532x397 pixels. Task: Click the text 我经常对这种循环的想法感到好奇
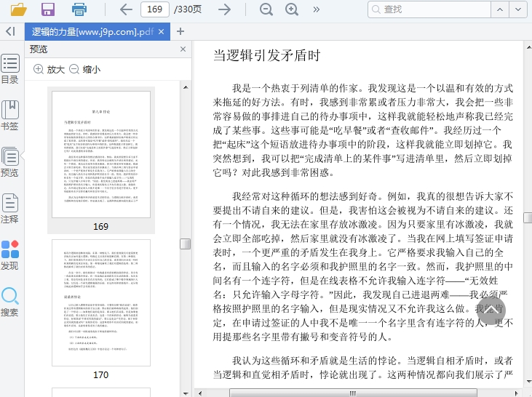pyautogui.click(x=304, y=196)
